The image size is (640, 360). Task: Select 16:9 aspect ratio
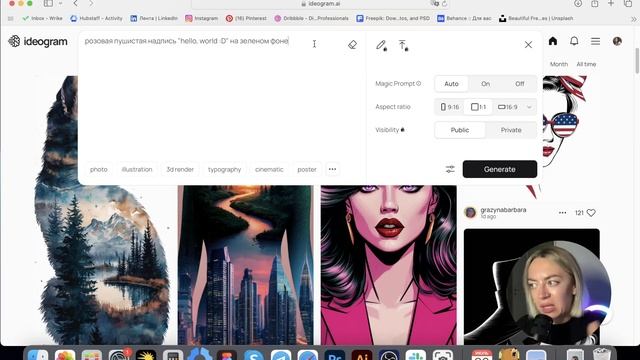click(507, 107)
